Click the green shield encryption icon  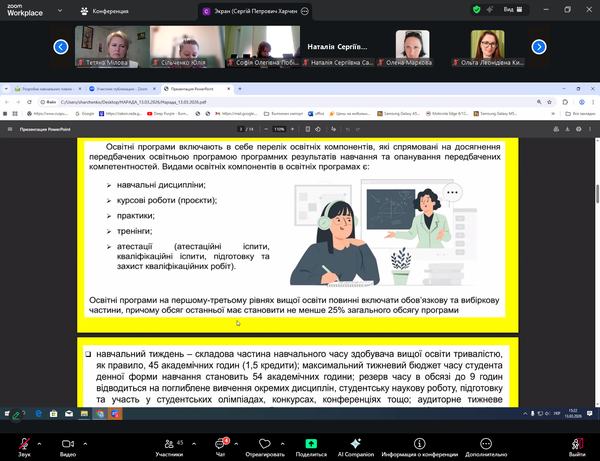click(476, 9)
